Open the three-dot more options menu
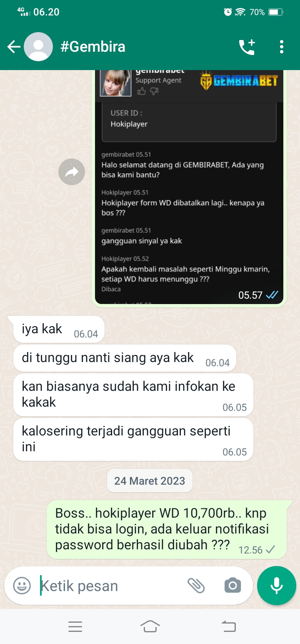Image resolution: width=300 pixels, height=644 pixels. (282, 47)
